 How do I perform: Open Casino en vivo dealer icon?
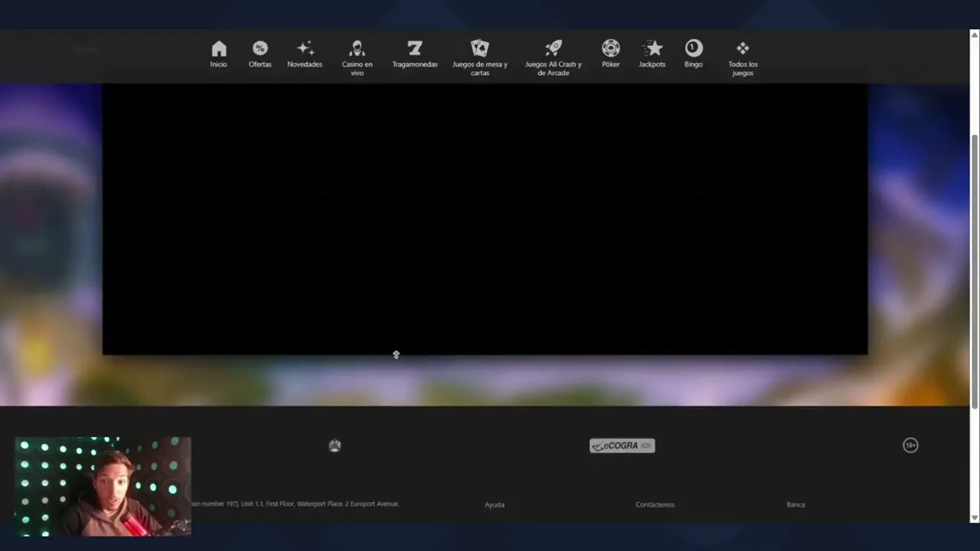point(357,49)
